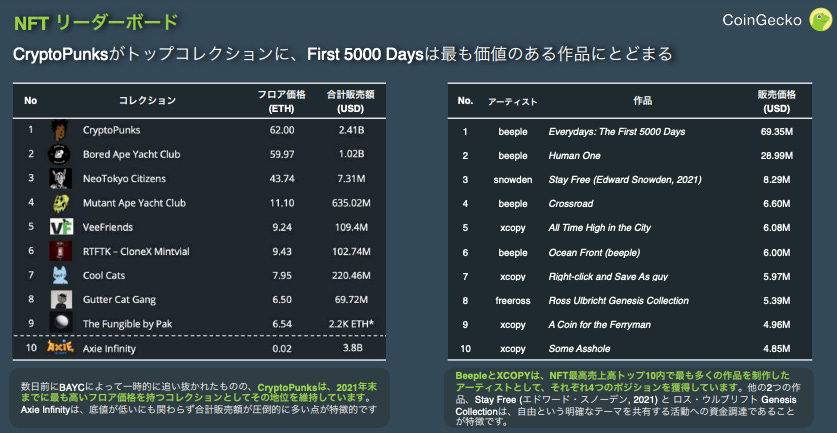Click sale price 28.99M
This screenshot has width=837, height=433.
click(x=776, y=156)
